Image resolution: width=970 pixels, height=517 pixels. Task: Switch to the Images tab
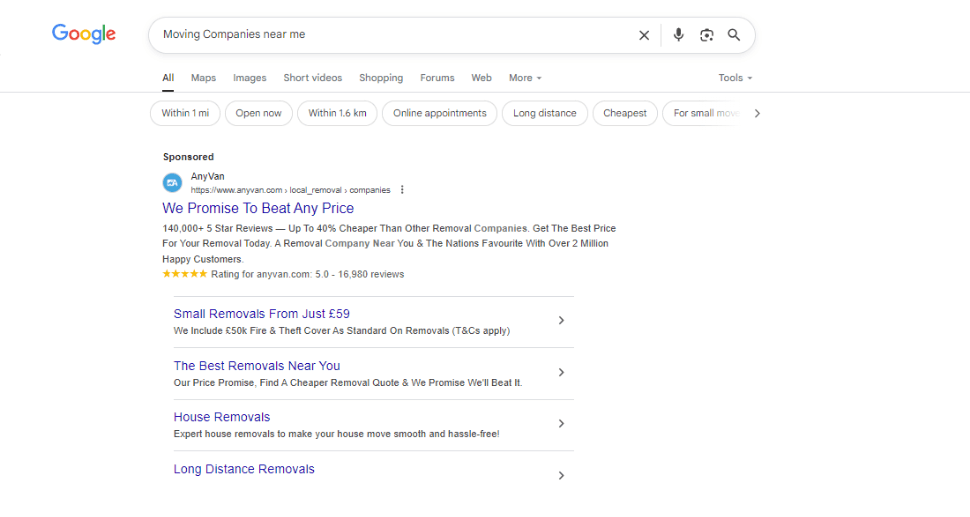pyautogui.click(x=249, y=78)
